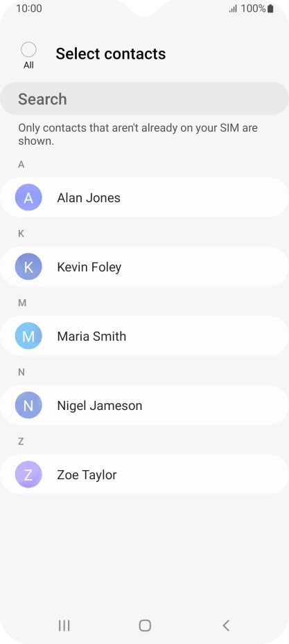Screen dimensions: 289x644
Task: Tap the 'All' label under circle
Action: (x=28, y=65)
